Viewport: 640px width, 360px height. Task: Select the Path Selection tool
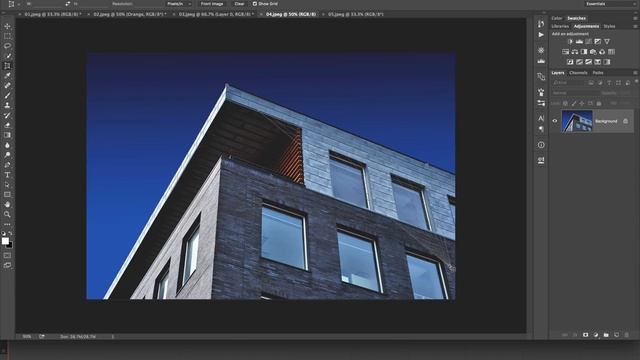pyautogui.click(x=7, y=185)
